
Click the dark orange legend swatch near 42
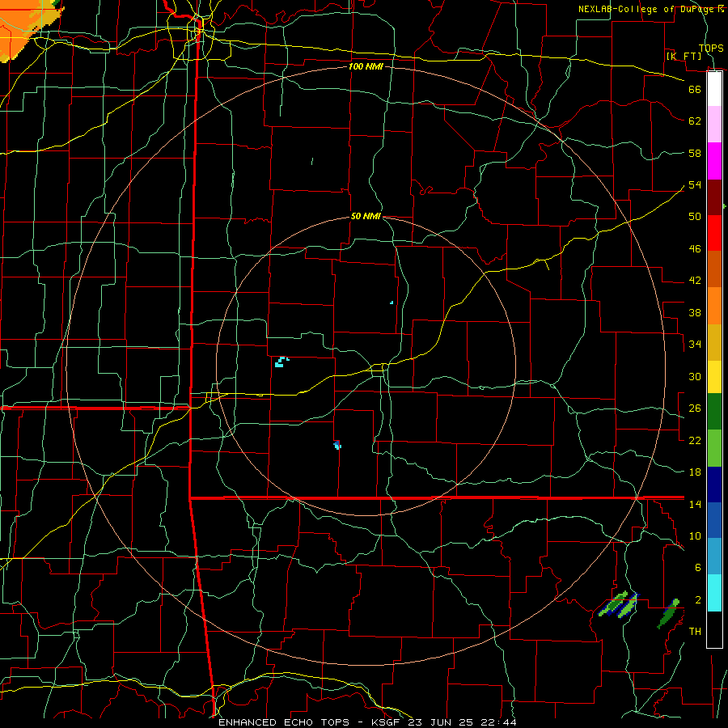coord(714,269)
